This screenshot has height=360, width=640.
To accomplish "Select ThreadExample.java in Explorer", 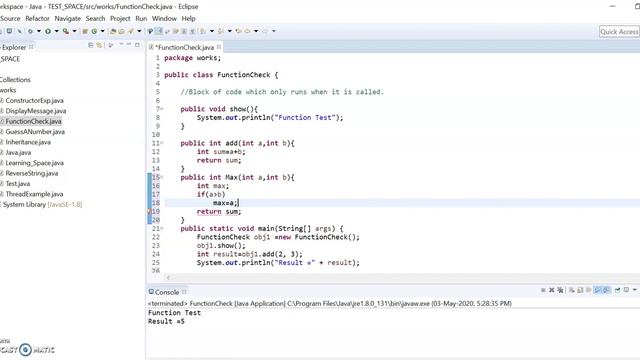I will click(x=34, y=194).
